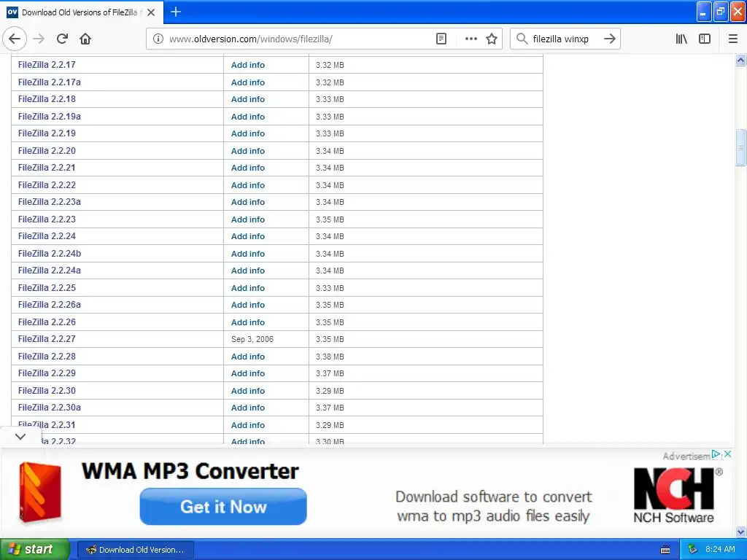
Task: Open the Windows Start menu
Action: point(35,550)
